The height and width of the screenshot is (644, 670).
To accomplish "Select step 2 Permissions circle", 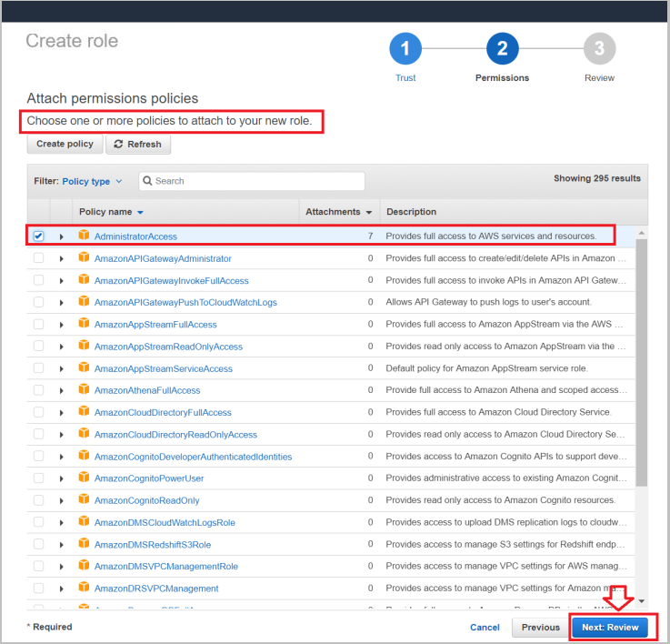I will click(503, 49).
